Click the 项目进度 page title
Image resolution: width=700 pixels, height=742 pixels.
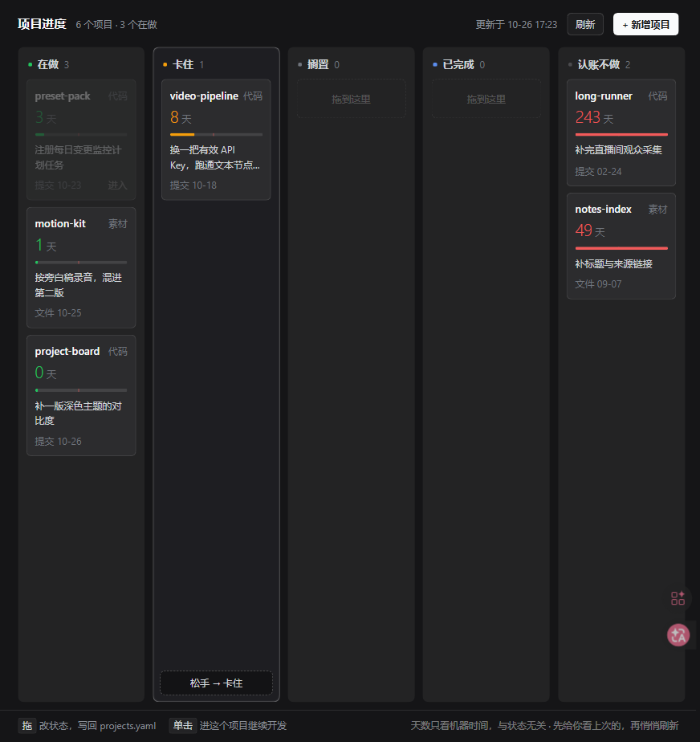click(x=42, y=23)
